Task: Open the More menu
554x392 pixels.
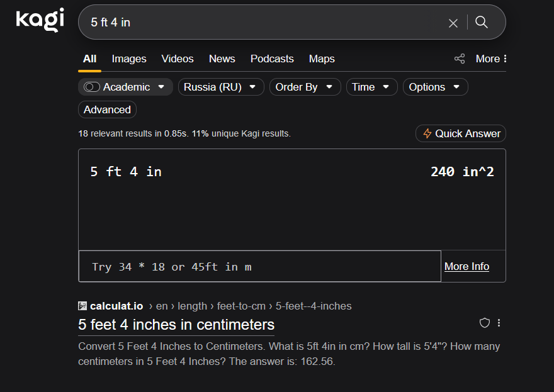Action: coord(491,59)
